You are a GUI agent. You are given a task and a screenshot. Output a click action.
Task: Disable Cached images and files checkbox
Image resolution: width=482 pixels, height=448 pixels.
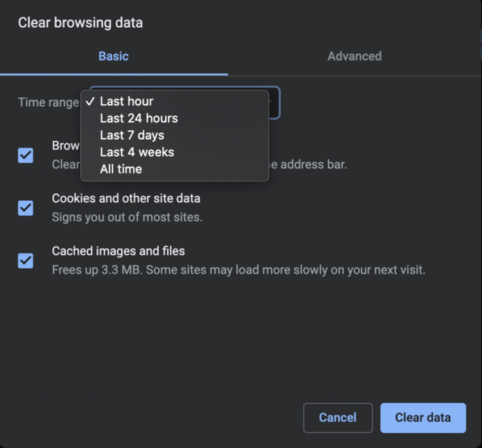[26, 261]
